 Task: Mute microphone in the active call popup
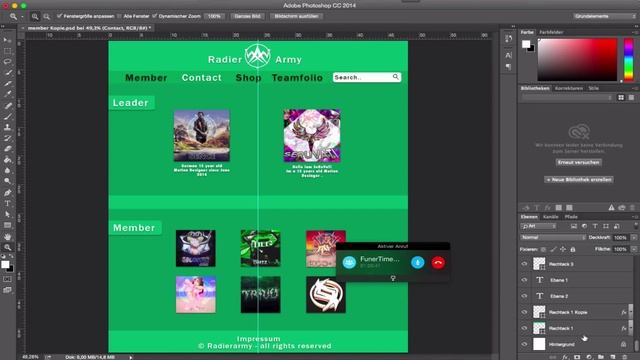(x=417, y=262)
